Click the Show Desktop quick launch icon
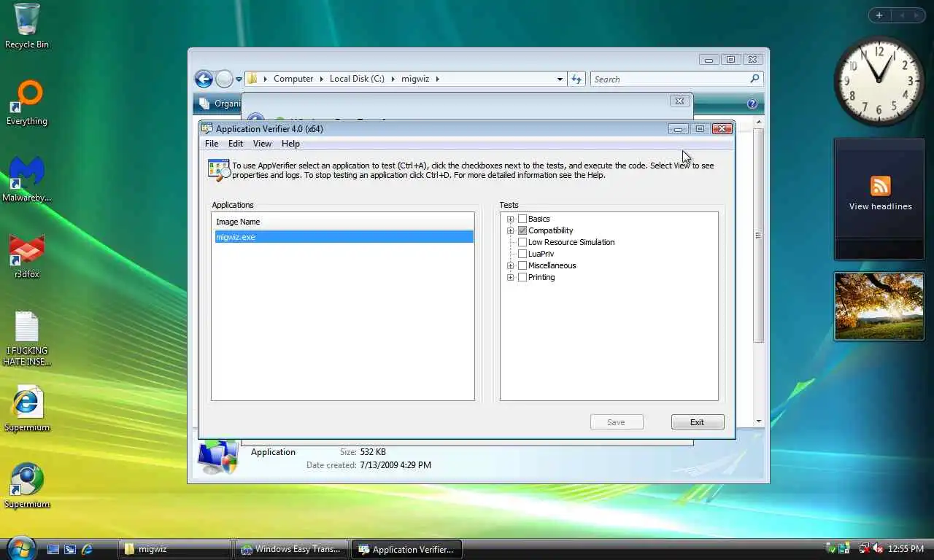This screenshot has width=934, height=560. coord(53,549)
